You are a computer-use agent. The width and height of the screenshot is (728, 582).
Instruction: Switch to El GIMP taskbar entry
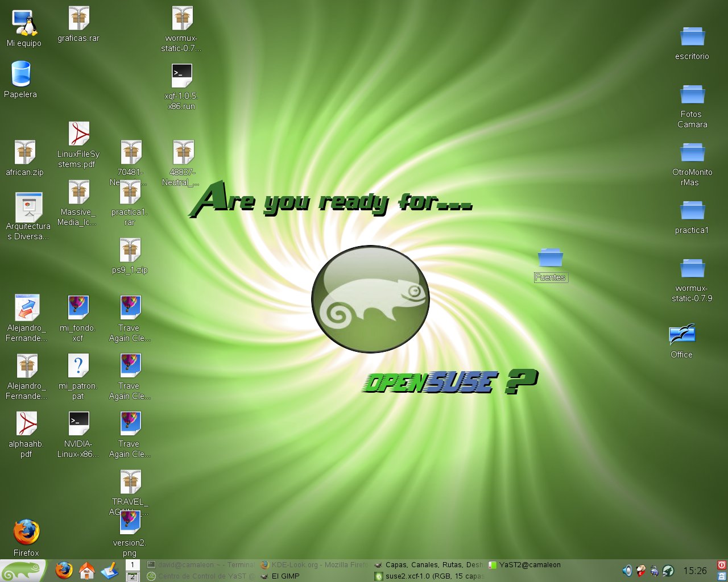point(315,576)
